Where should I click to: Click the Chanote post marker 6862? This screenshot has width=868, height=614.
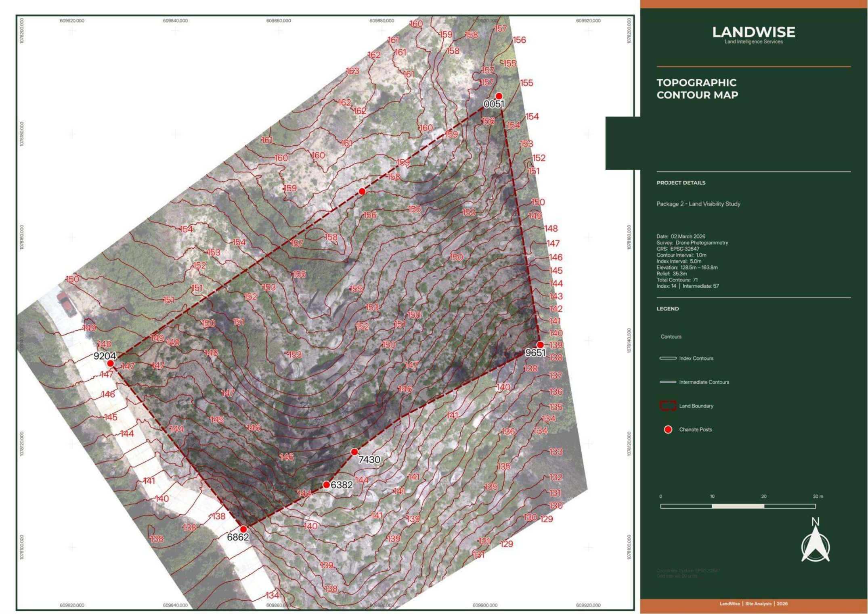[x=243, y=529]
